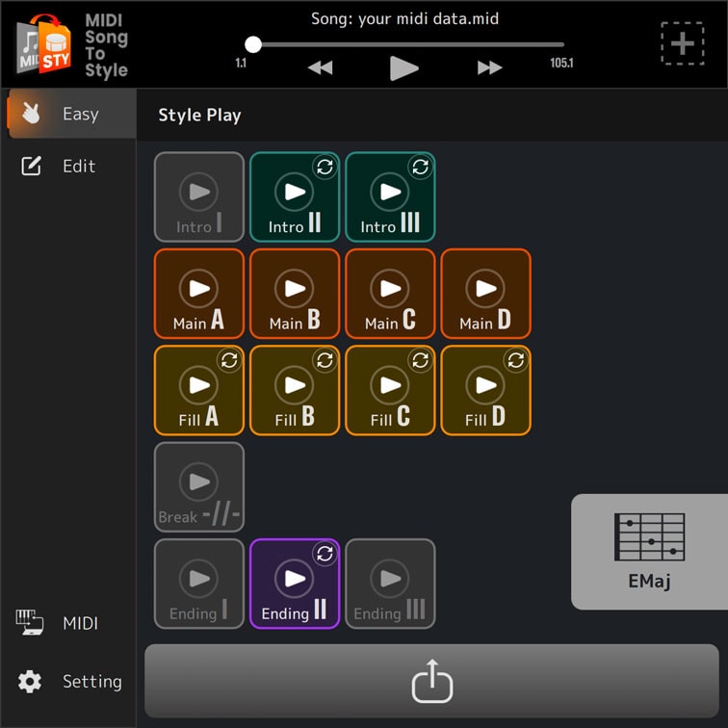Open Setting from the sidebar

(x=68, y=682)
